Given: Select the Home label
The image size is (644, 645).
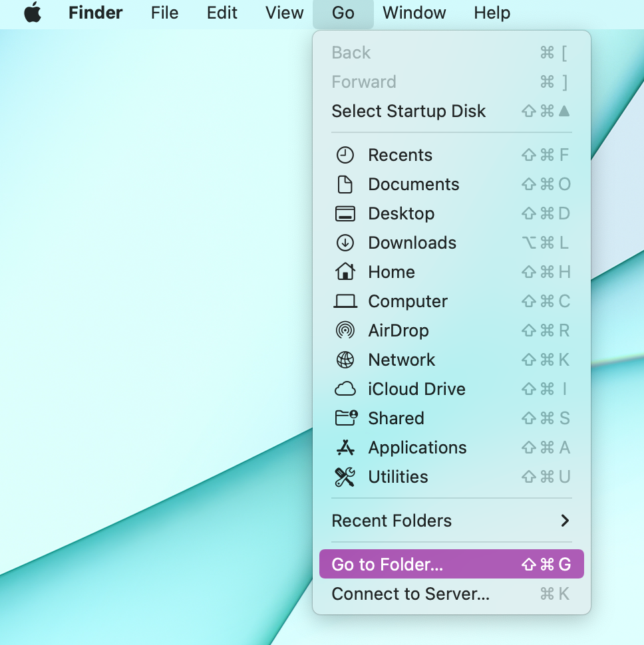Looking at the screenshot, I should tap(391, 272).
